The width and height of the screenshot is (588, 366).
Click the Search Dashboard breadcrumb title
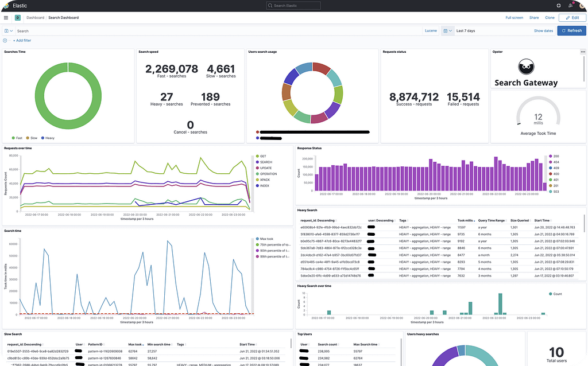click(63, 18)
